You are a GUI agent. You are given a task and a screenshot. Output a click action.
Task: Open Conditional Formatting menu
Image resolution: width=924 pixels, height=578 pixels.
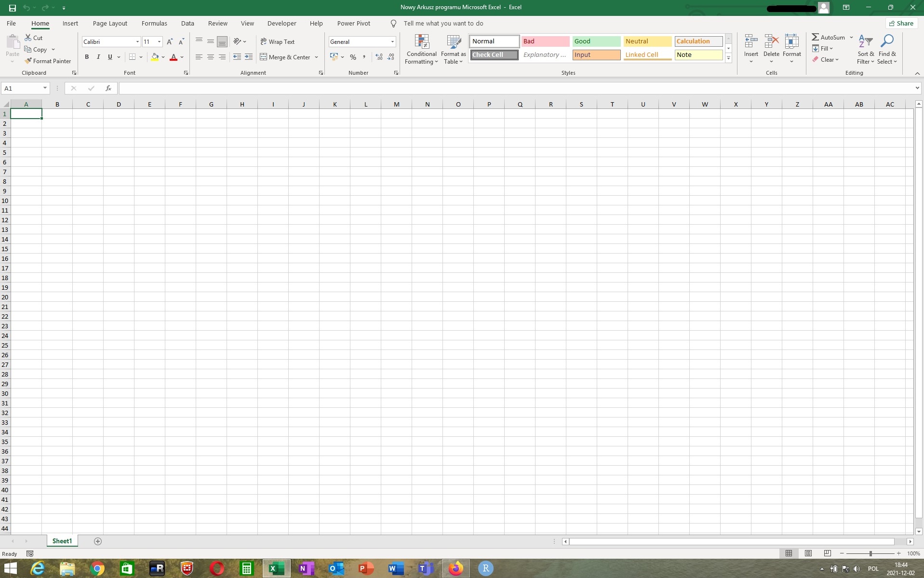[x=421, y=50]
